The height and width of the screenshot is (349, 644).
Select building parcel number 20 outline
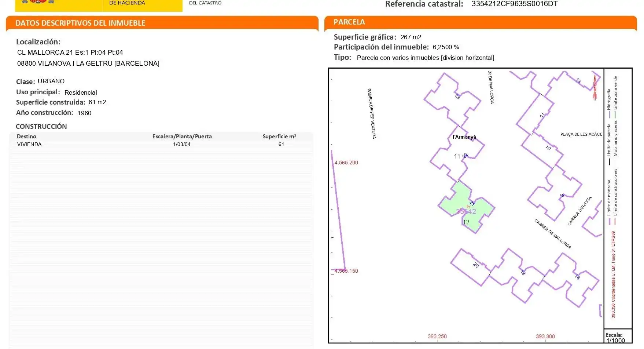tap(475, 265)
